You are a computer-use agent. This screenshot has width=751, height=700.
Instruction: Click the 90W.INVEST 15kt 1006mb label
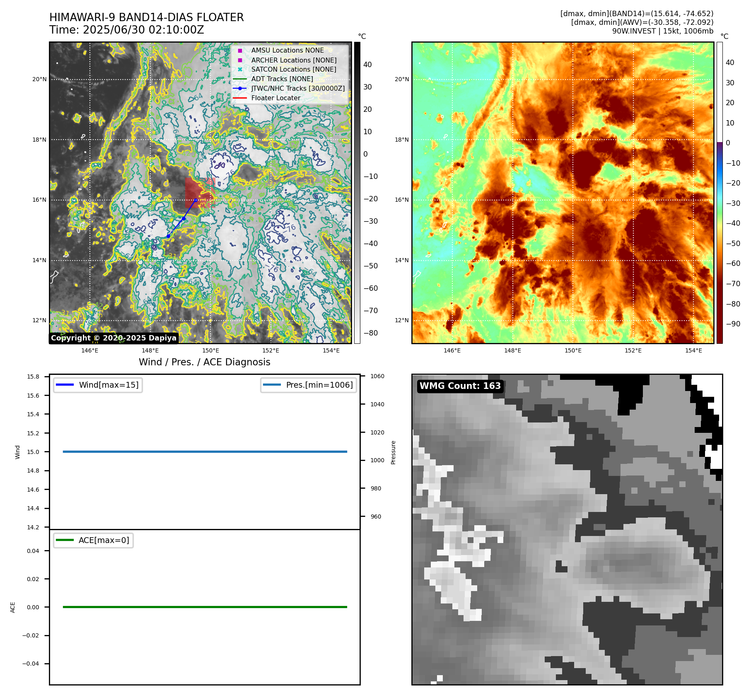(x=663, y=31)
